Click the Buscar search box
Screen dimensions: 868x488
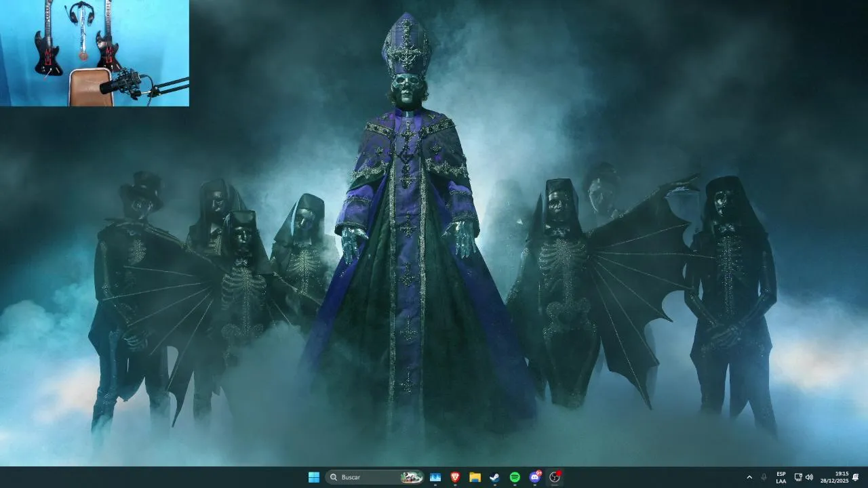pyautogui.click(x=374, y=477)
